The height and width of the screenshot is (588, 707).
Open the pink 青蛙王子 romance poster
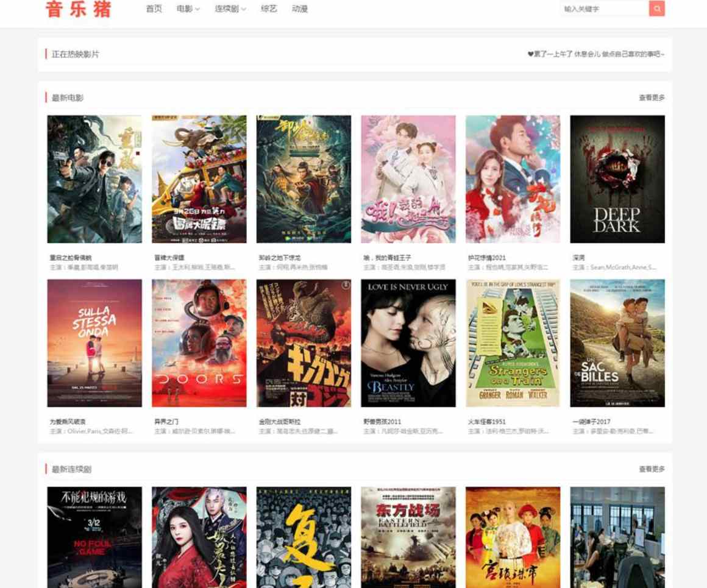408,179
